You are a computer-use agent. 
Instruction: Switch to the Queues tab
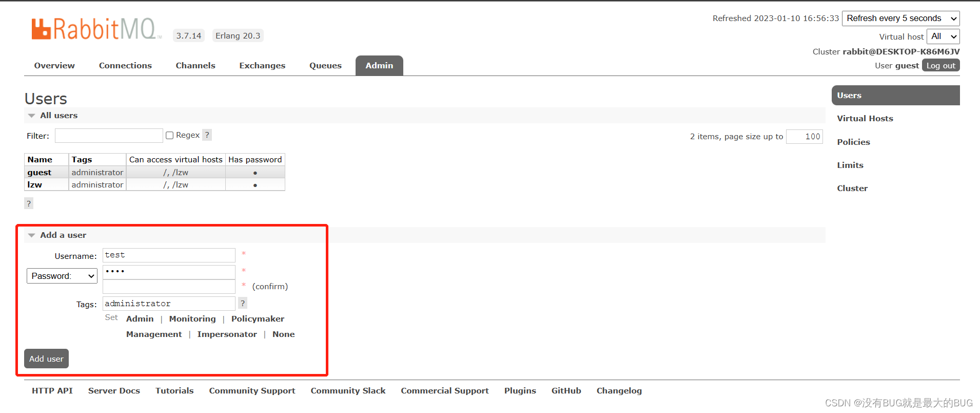325,66
